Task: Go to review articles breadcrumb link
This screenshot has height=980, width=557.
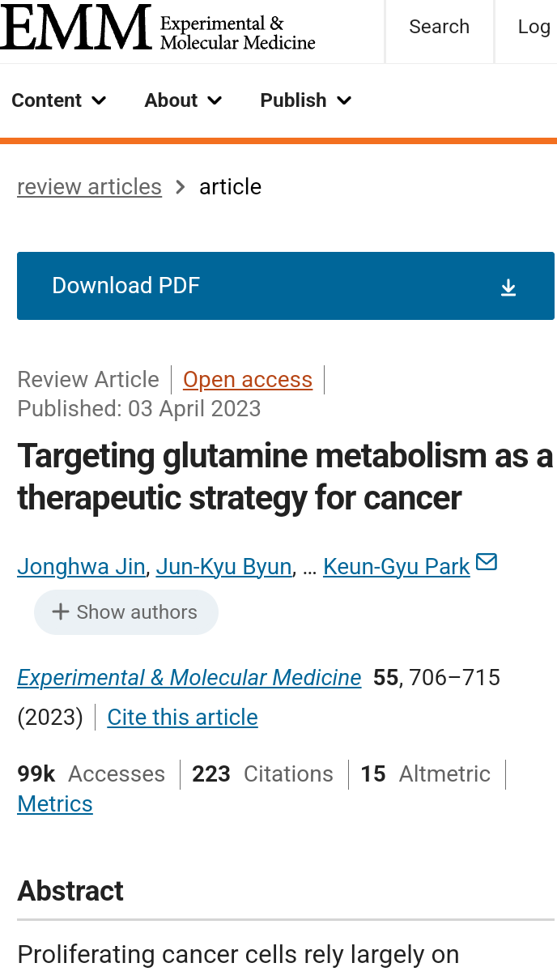Action: pos(89,187)
